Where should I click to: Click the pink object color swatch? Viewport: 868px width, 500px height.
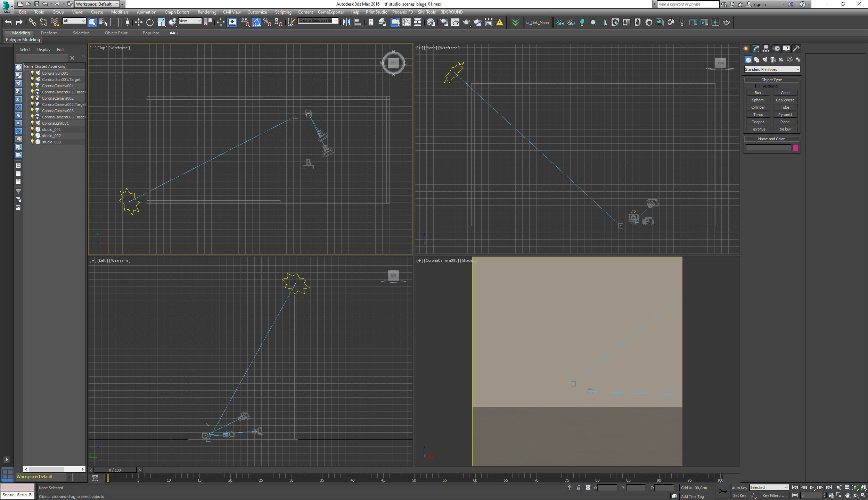(795, 148)
